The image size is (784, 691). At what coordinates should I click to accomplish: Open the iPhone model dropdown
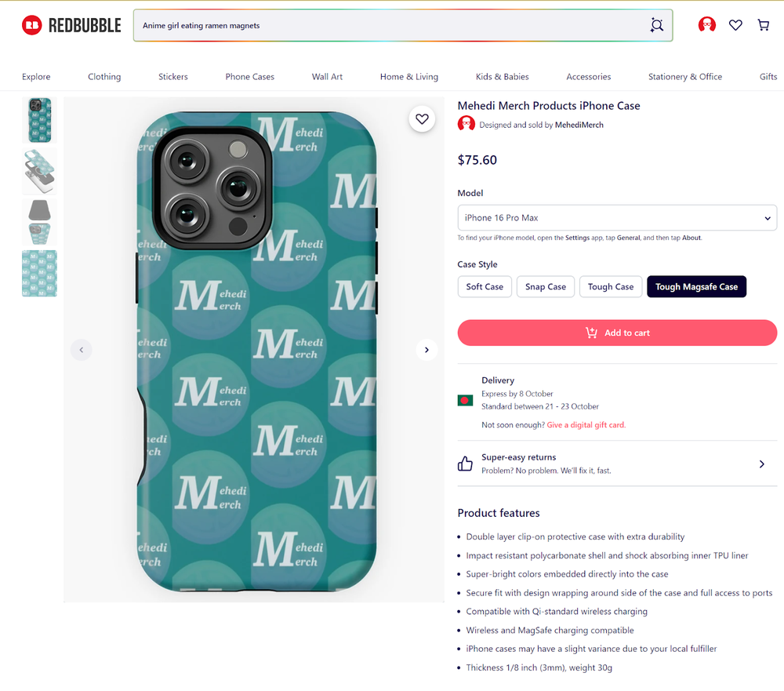pyautogui.click(x=617, y=218)
